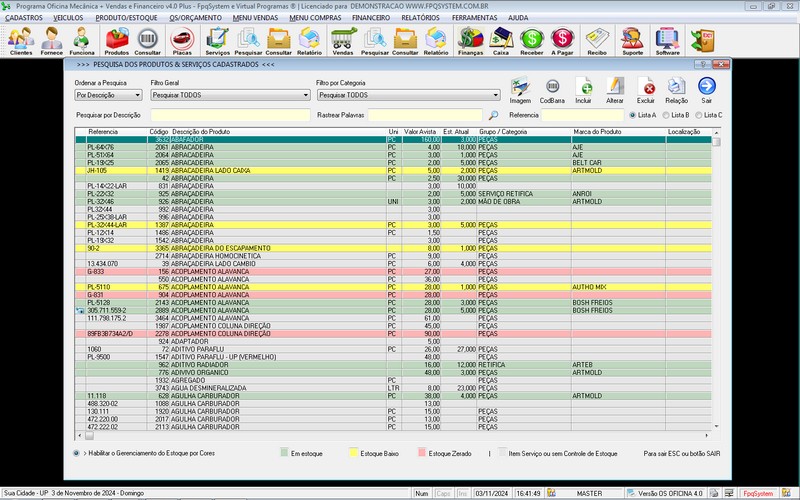Click the Excluir delete icon
The width and height of the screenshot is (800, 500).
click(x=646, y=88)
